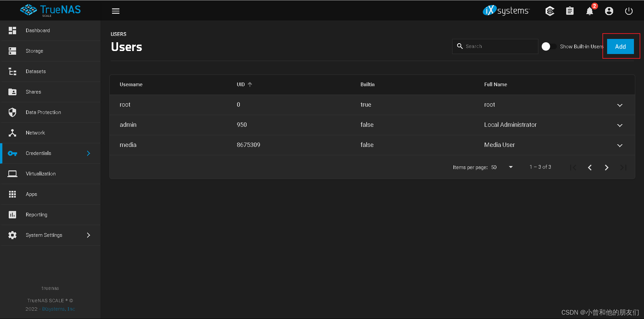Sort table by Full Name column header

[495, 85]
